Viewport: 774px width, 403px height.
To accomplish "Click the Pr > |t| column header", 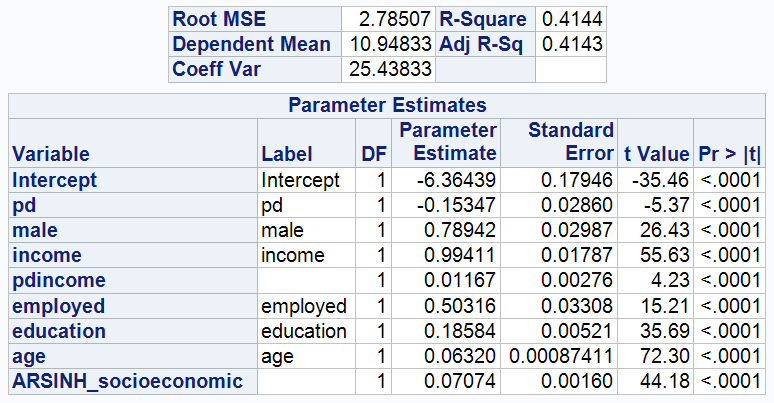I will point(730,154).
